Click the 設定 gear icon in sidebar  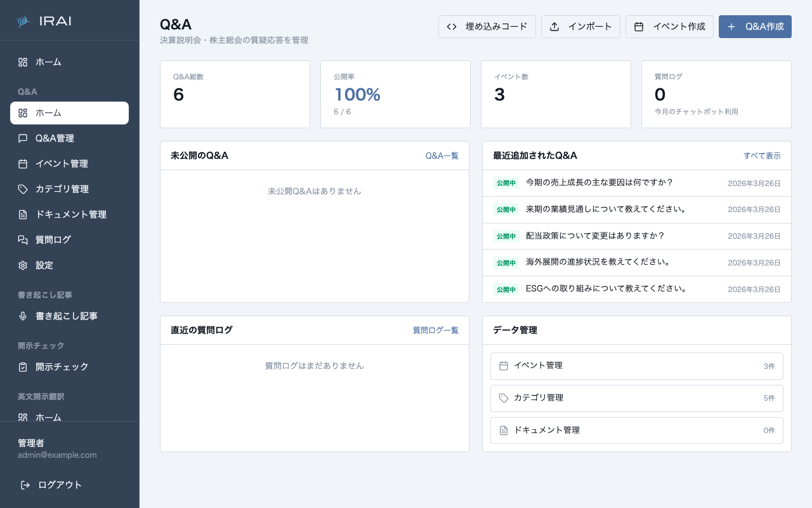(x=23, y=265)
